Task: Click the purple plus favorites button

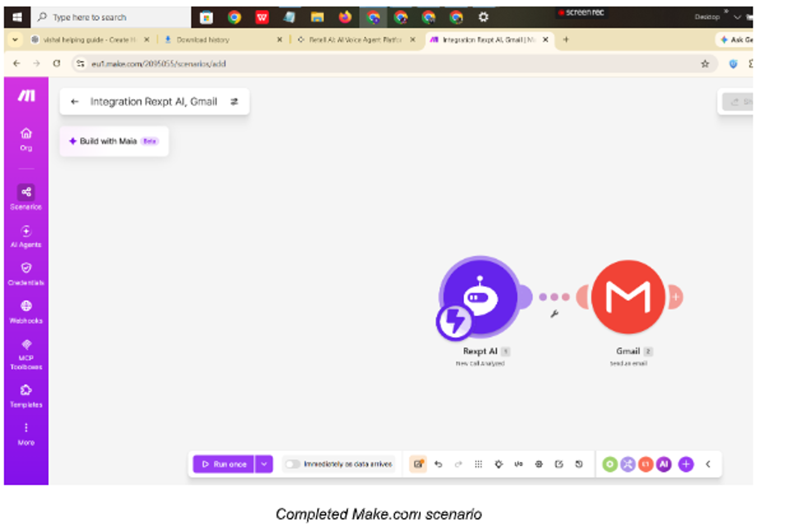Action: [x=686, y=464]
